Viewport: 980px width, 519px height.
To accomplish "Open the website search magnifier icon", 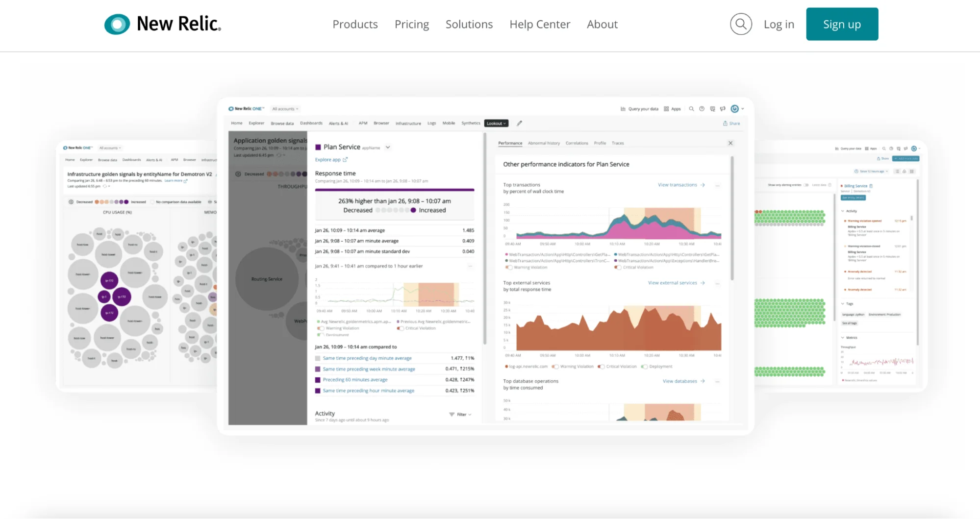I will 741,24.
